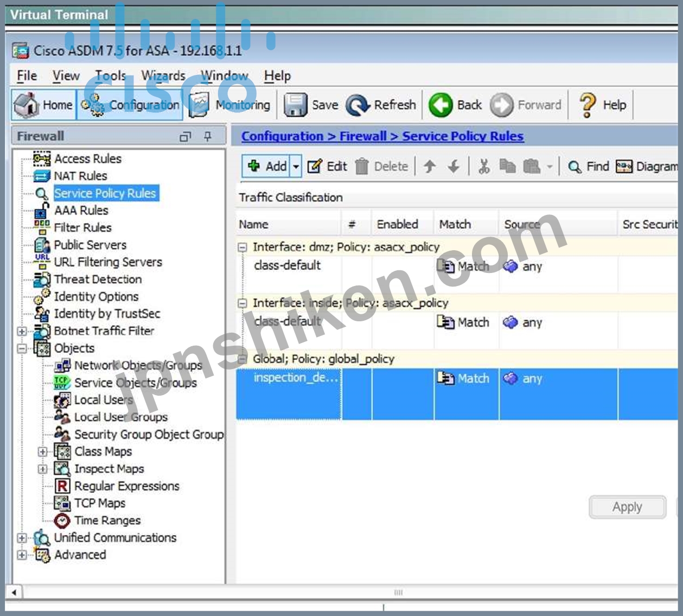The width and height of the screenshot is (683, 616).
Task: Select TCP Maps in the tree
Action: (100, 503)
